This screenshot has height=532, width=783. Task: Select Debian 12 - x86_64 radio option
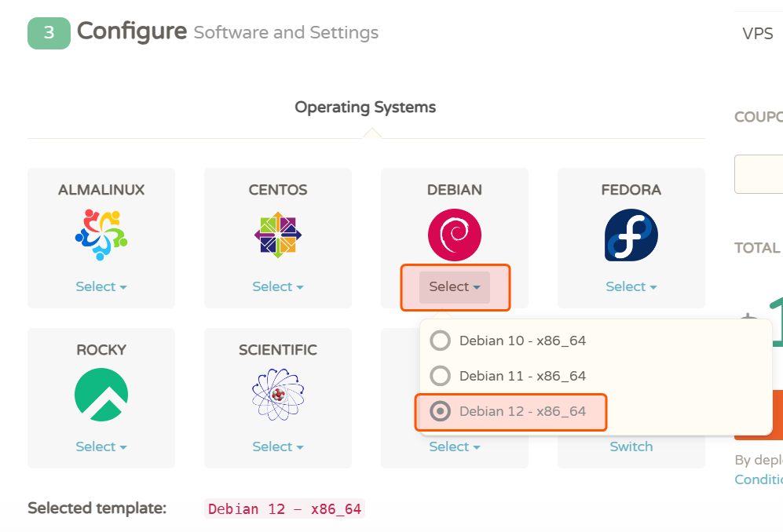(x=441, y=411)
